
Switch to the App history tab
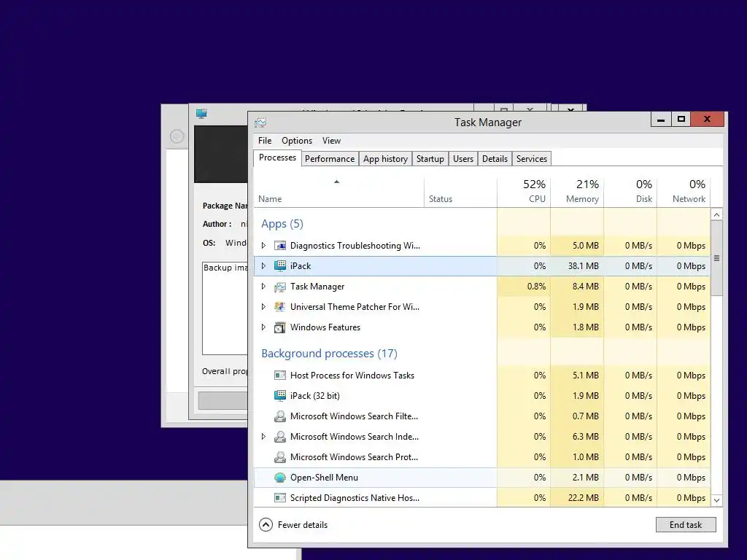click(385, 159)
